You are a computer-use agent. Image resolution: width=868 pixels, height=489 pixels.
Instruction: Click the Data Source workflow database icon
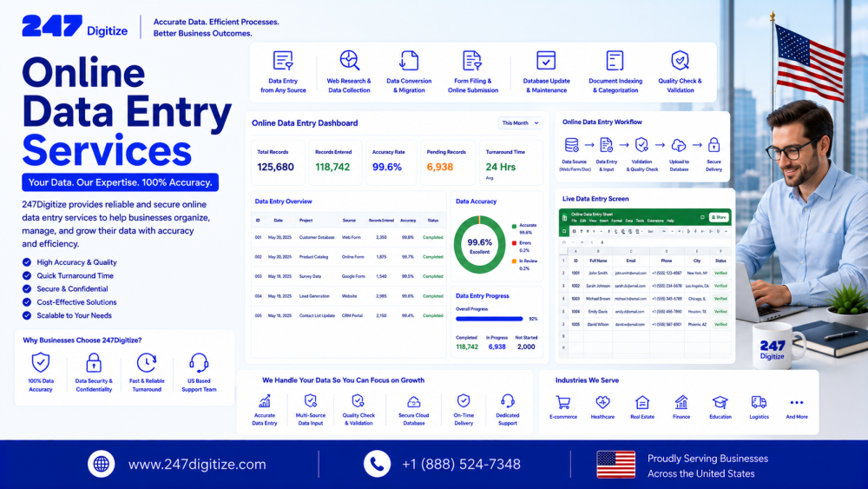(571, 145)
